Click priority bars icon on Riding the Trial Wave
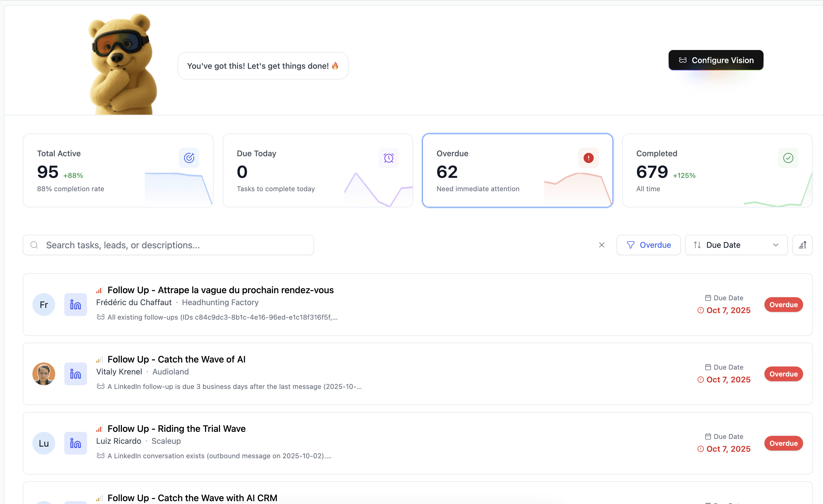 click(99, 429)
